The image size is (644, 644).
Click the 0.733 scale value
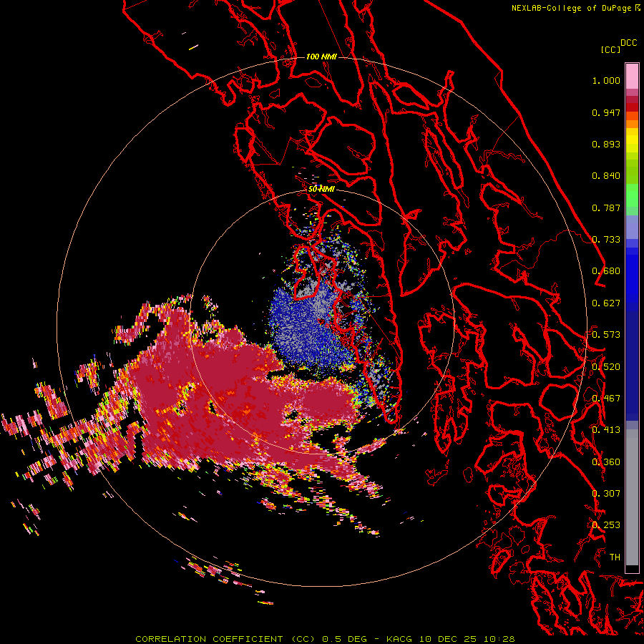[606, 240]
